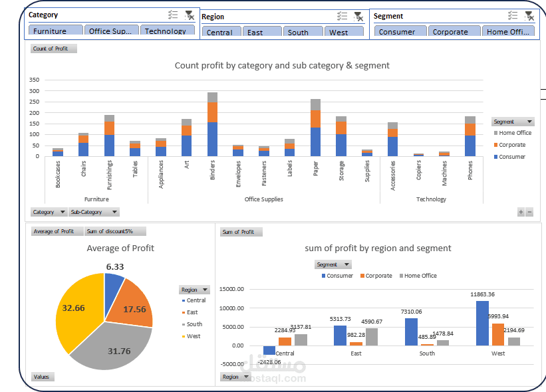The image size is (546, 392).
Task: Expand entire field with plus button
Action: pos(521,212)
